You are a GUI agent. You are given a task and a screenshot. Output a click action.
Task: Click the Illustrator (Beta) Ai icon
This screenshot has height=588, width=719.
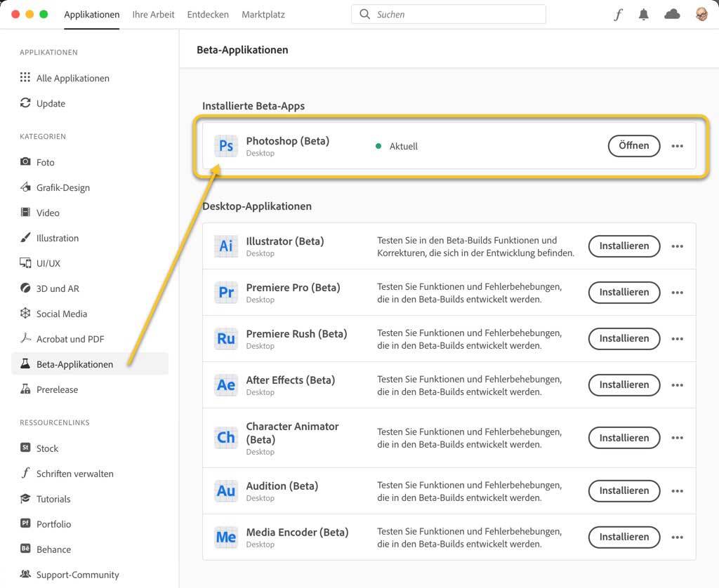point(226,246)
